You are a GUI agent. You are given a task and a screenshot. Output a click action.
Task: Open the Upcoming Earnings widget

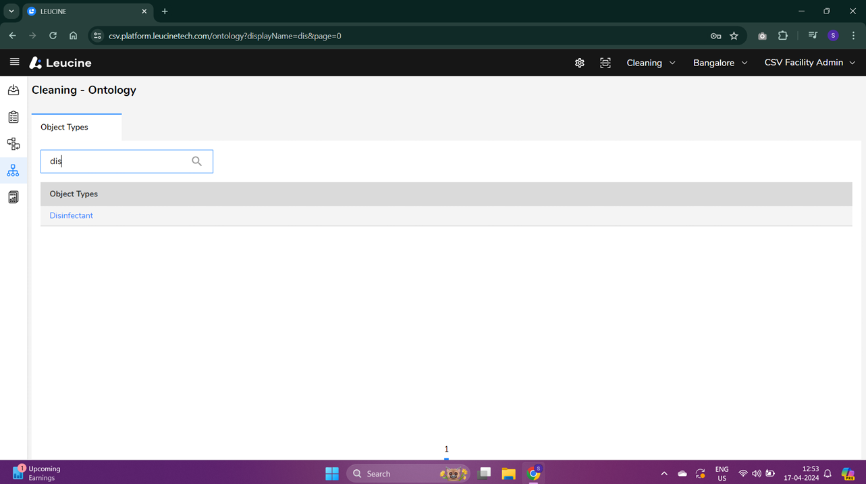[x=36, y=474]
